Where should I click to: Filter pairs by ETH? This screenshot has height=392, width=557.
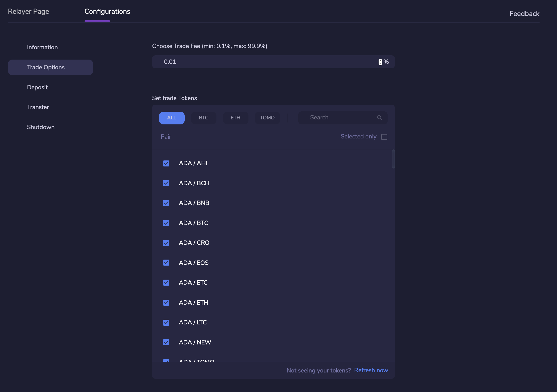tap(235, 118)
